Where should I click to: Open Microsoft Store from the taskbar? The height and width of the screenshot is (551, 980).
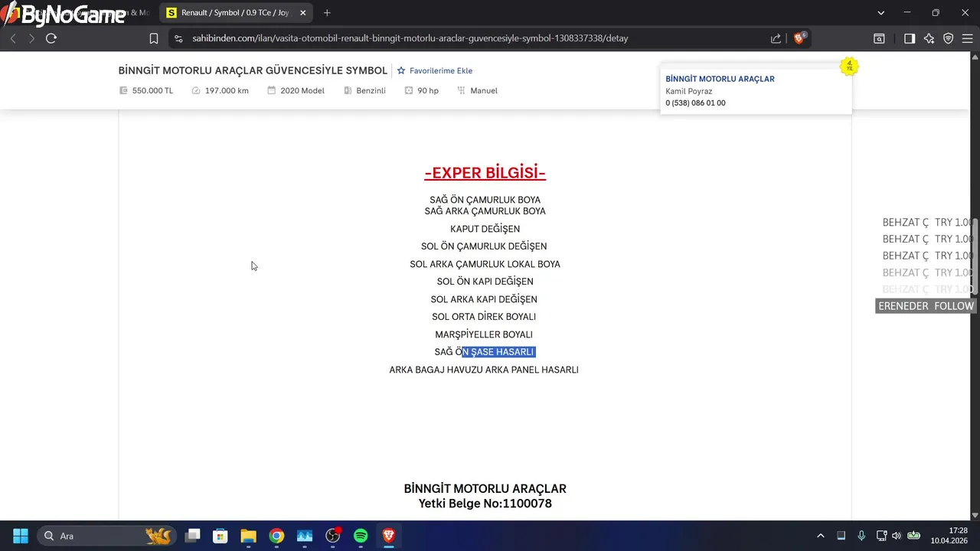click(x=220, y=536)
